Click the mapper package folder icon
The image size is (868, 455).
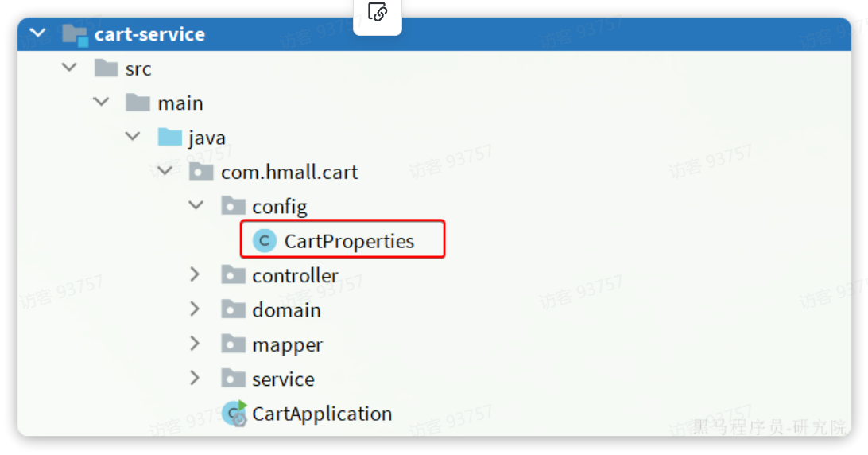[x=233, y=344]
